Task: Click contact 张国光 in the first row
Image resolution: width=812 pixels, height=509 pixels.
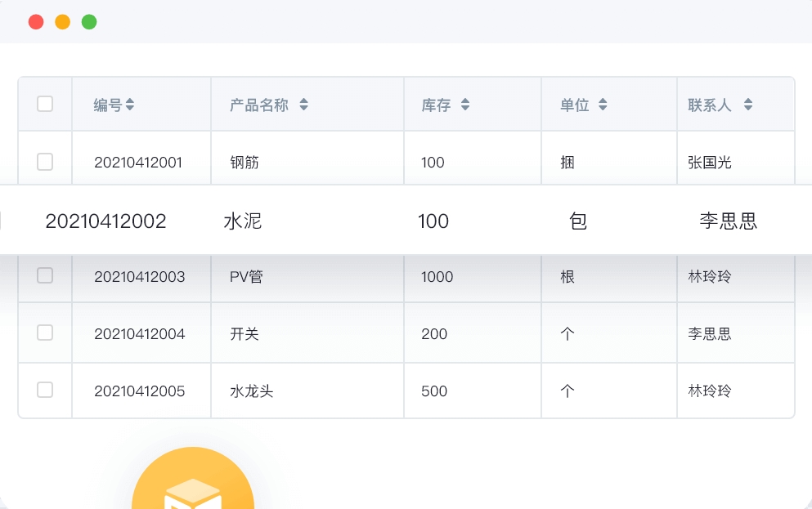Action: [x=710, y=163]
